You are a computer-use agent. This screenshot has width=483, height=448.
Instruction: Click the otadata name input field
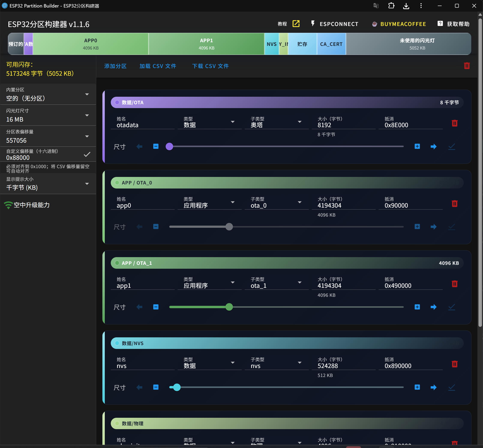click(143, 125)
